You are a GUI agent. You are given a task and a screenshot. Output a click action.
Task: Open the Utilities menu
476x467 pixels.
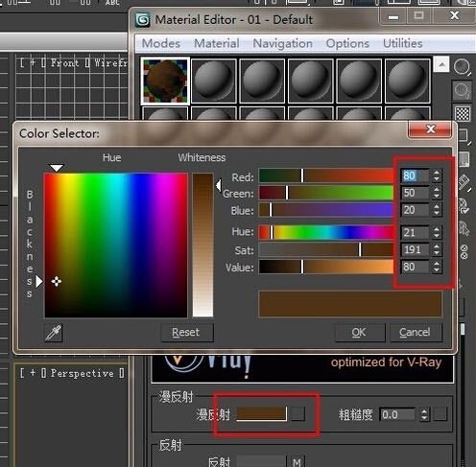click(402, 43)
